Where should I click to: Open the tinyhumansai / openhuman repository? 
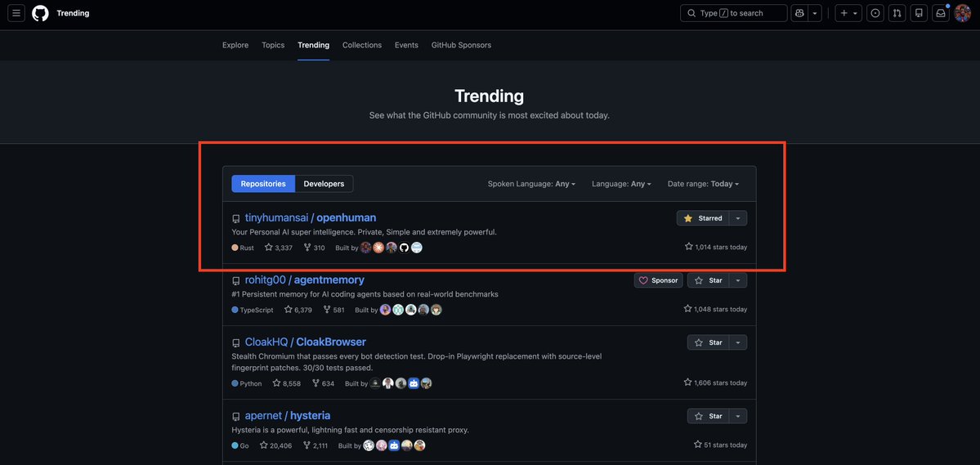tap(311, 218)
